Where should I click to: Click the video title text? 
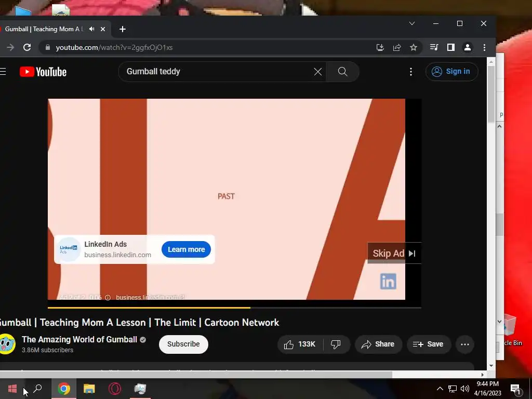(139, 322)
